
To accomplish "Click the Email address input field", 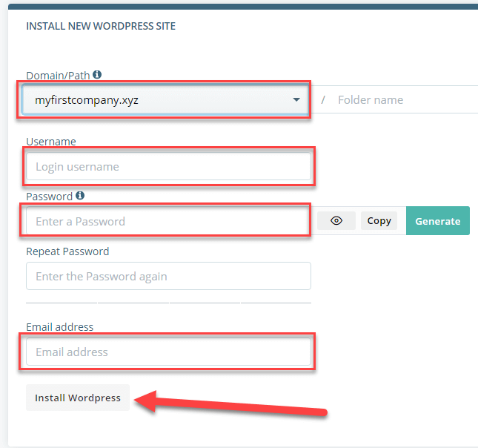I will pyautogui.click(x=168, y=352).
